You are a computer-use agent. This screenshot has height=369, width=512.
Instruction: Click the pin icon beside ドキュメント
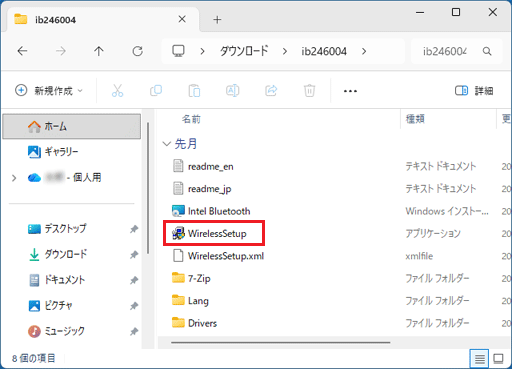pos(134,280)
